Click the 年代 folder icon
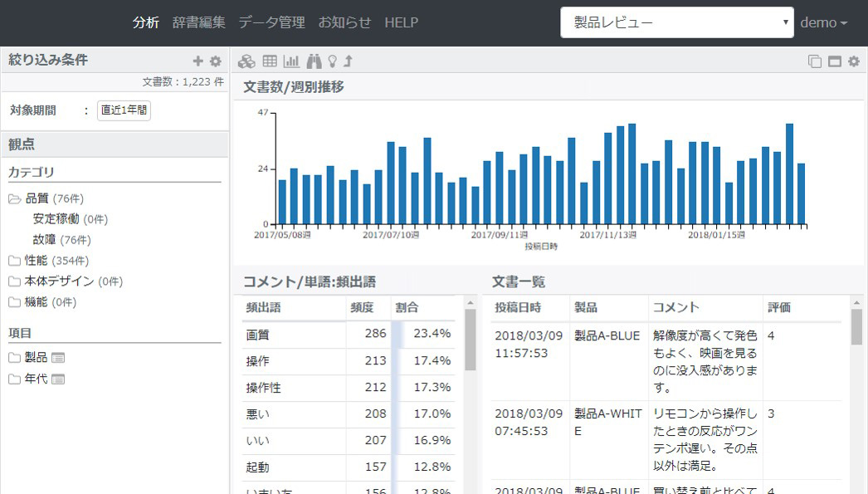Viewport: 868px width, 494px height. point(15,379)
